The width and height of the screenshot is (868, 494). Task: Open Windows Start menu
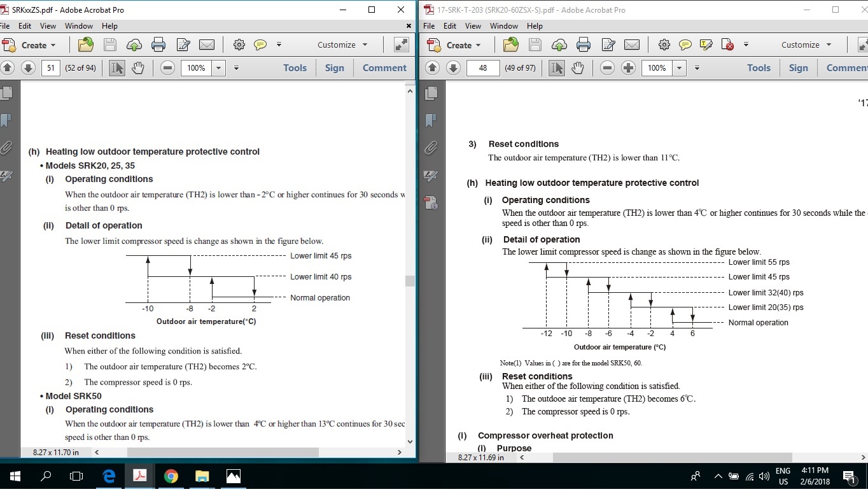15,476
